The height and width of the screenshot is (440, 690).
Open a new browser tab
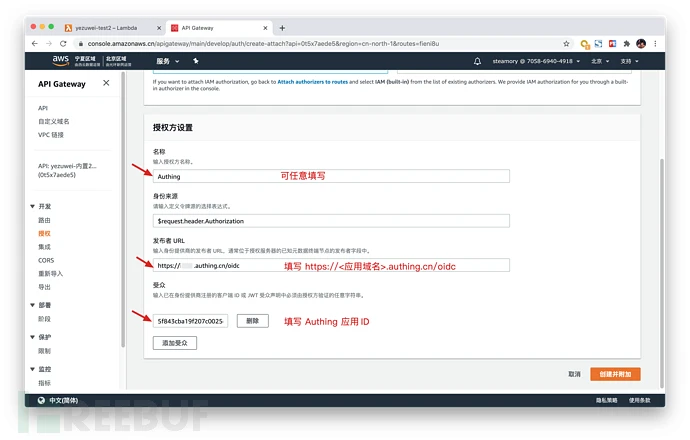(x=282, y=28)
